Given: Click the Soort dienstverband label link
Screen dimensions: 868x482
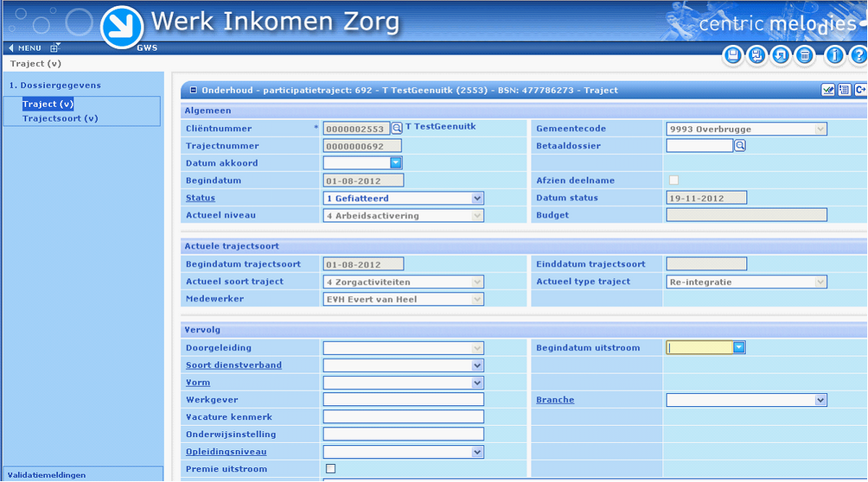Looking at the screenshot, I should pos(233,365).
